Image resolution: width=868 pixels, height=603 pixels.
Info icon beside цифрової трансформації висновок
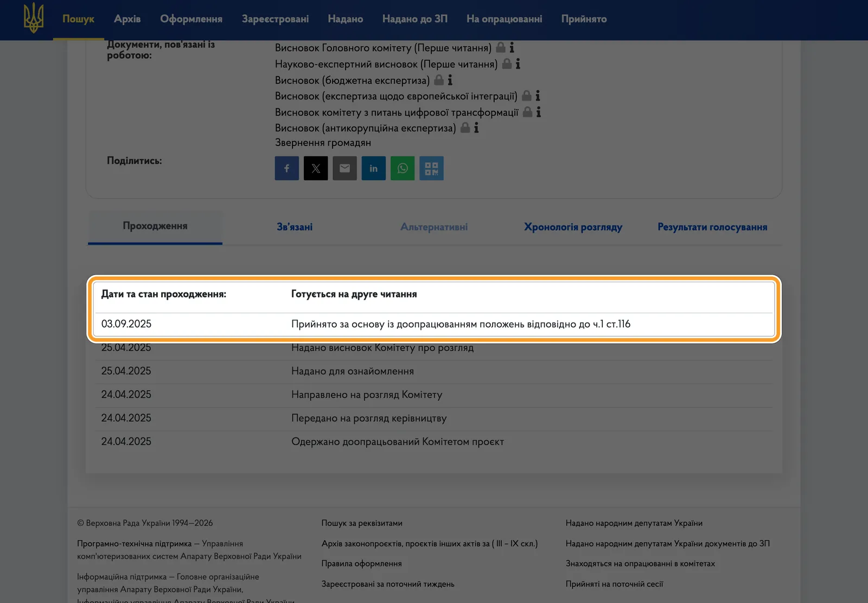point(539,112)
